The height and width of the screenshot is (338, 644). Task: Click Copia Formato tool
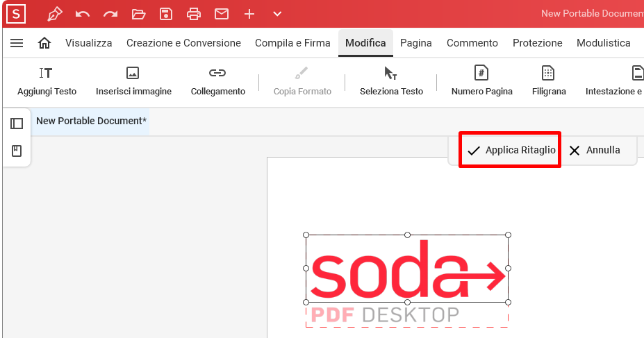coord(302,82)
